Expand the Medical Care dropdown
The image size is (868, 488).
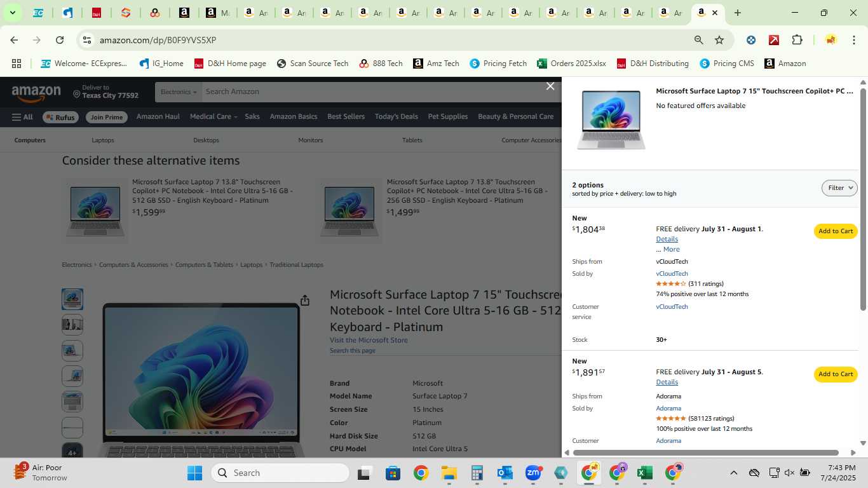(213, 117)
